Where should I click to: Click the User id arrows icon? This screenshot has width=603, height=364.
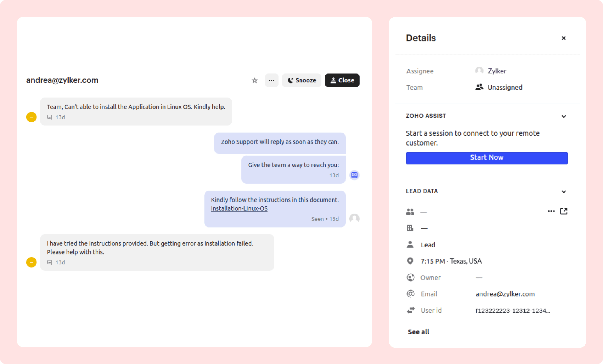(411, 310)
